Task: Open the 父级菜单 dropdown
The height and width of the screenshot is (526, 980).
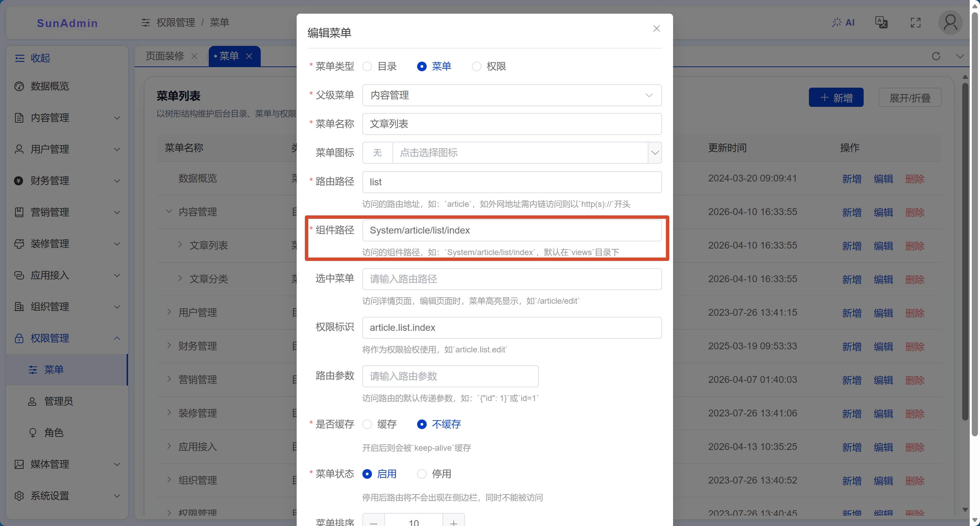Action: pyautogui.click(x=512, y=95)
